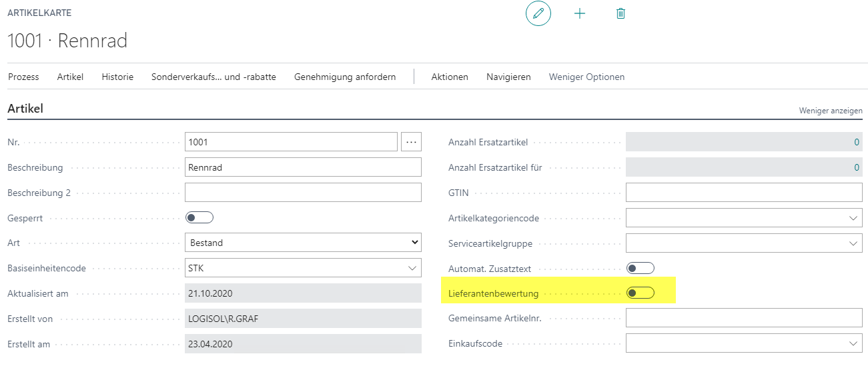Enable the Lieferantenbewertung switch

point(640,293)
